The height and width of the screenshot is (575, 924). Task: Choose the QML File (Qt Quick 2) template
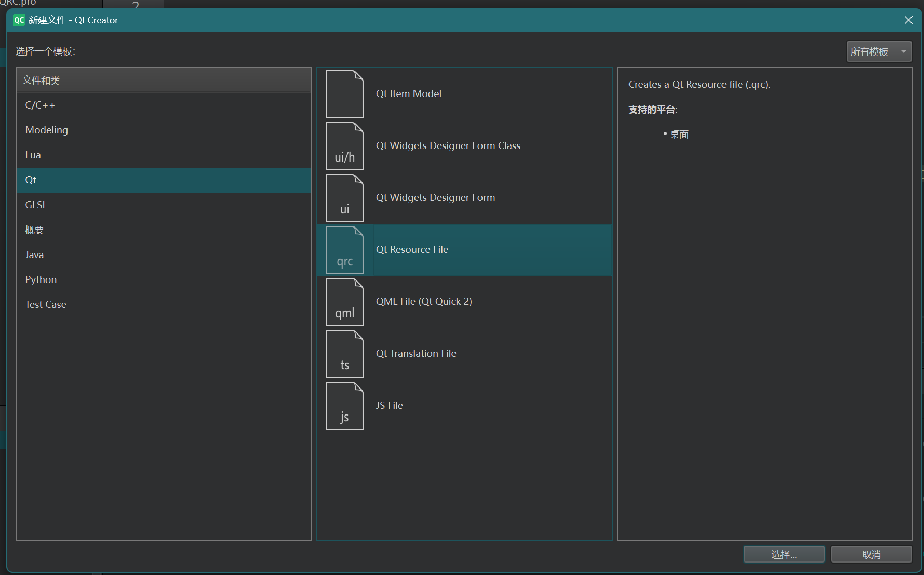[x=464, y=302]
